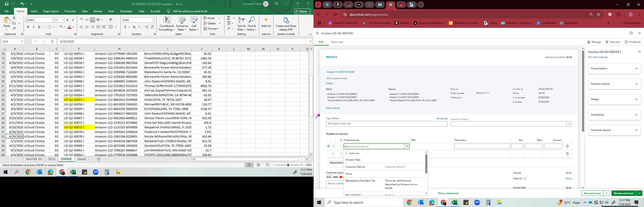The width and height of the screenshot is (644, 207).
Task: Expand the Payment options section
Action: [614, 84]
